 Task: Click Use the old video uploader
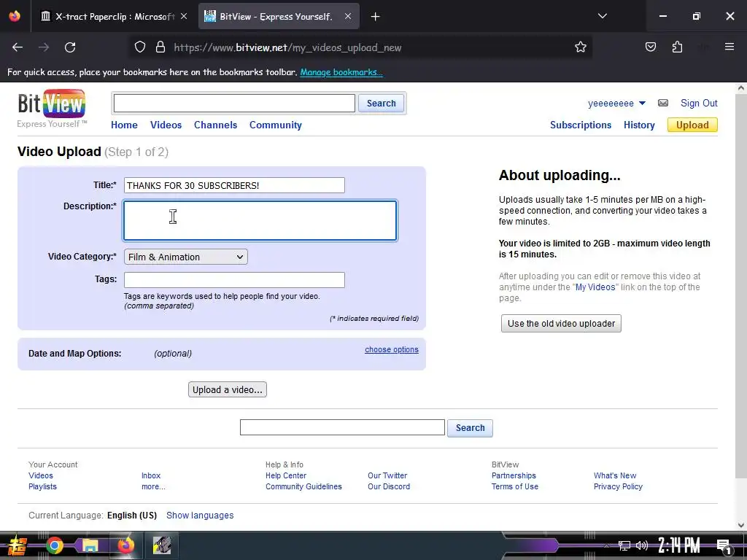point(561,323)
